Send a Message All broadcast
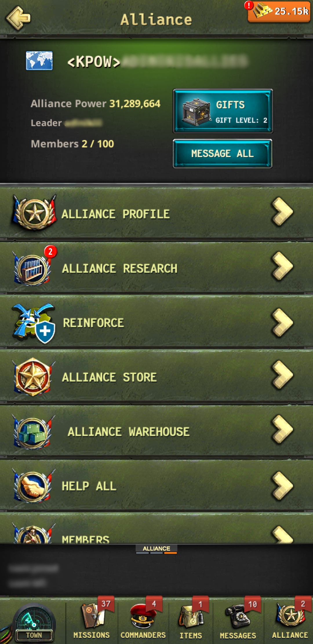The width and height of the screenshot is (313, 644). [x=223, y=153]
